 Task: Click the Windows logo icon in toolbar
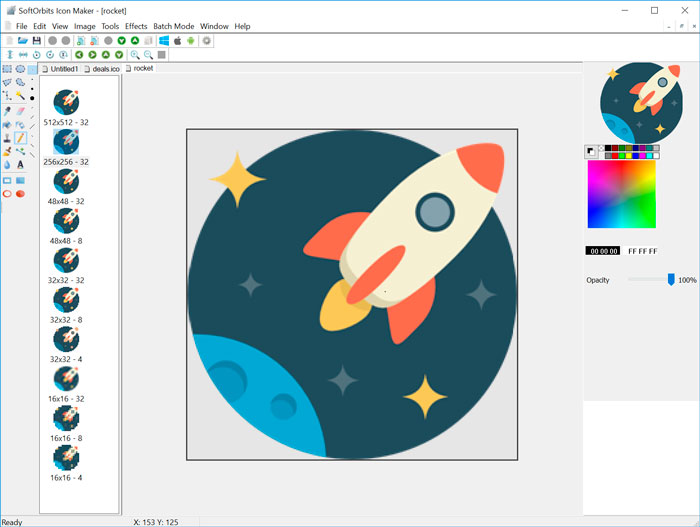[164, 41]
